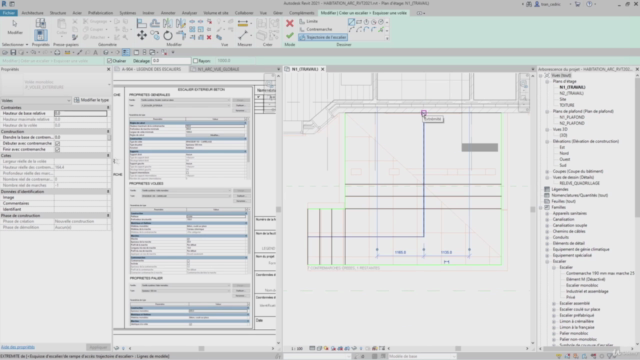
Task: Toggle Finir avec contremarche checkbox
Action: point(58,149)
